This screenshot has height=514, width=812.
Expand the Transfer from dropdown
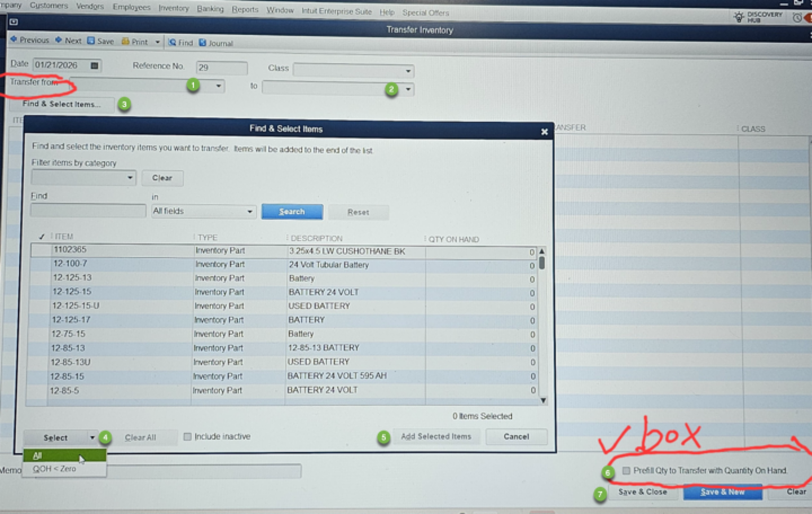click(219, 86)
